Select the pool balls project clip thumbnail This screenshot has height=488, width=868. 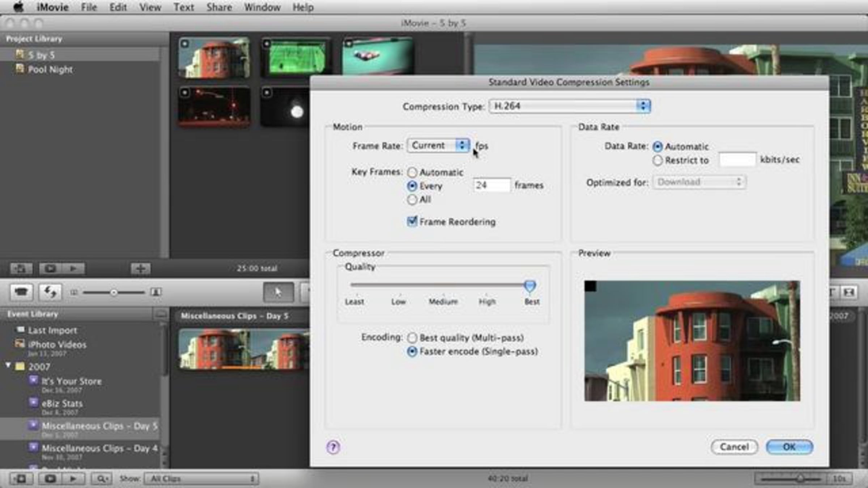tap(378, 57)
